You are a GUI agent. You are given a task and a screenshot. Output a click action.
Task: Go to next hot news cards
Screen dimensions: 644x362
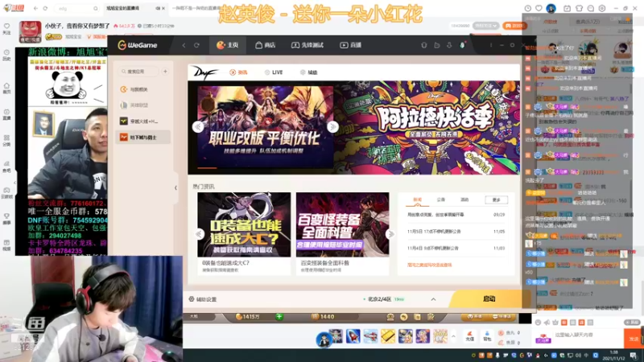coord(390,234)
